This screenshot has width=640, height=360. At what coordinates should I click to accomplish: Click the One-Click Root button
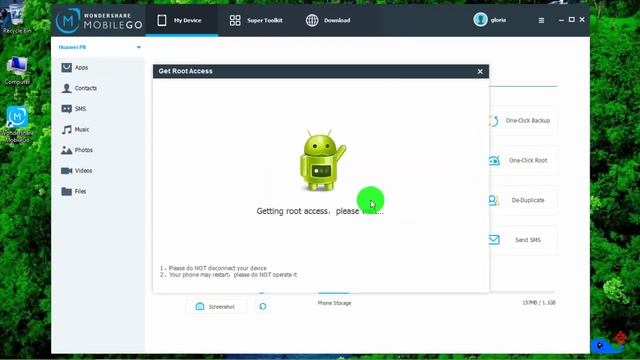(522, 160)
